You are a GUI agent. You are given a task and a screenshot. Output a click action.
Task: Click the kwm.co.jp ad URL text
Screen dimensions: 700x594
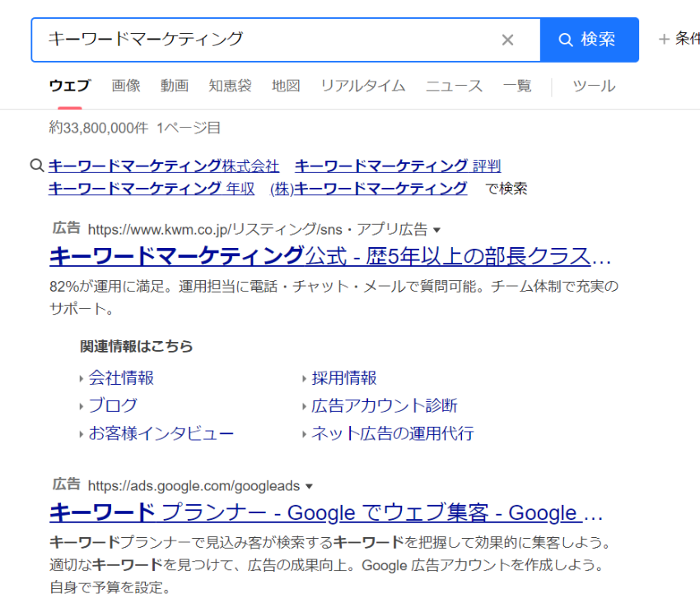pyautogui.click(x=258, y=230)
